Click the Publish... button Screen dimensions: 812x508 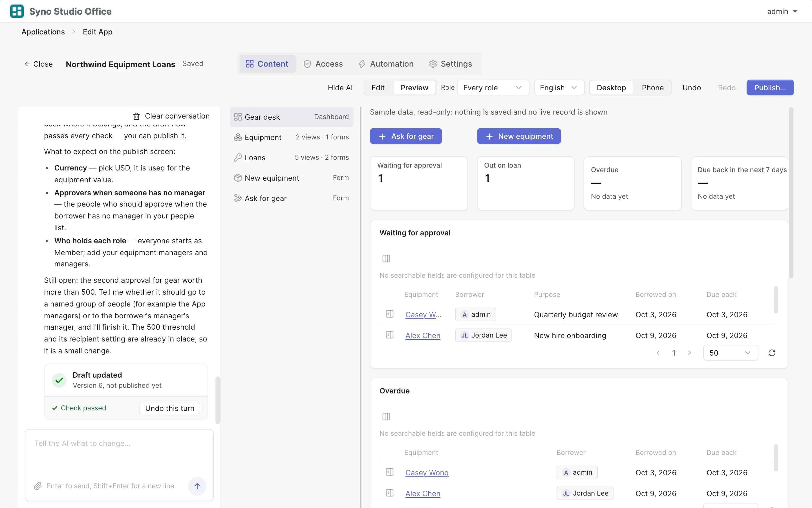pyautogui.click(x=770, y=88)
